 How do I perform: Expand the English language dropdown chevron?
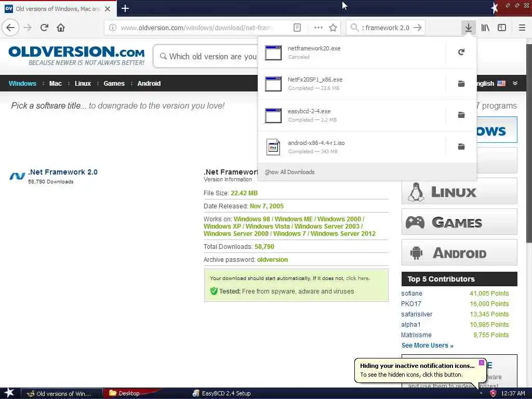point(515,83)
